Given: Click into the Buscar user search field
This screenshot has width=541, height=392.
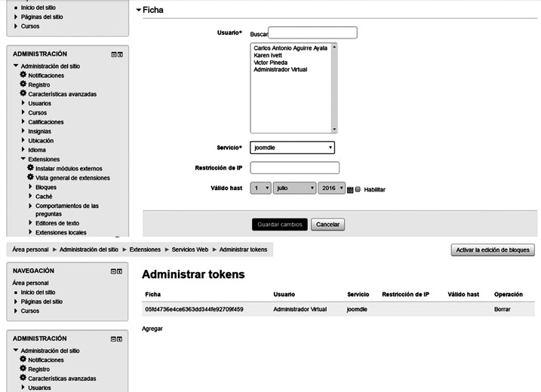Looking at the screenshot, I should click(312, 32).
